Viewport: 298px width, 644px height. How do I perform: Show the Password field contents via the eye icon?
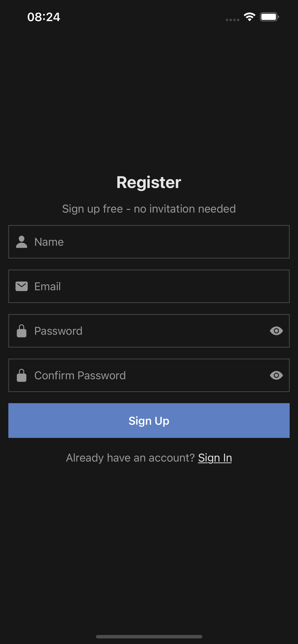click(x=276, y=331)
